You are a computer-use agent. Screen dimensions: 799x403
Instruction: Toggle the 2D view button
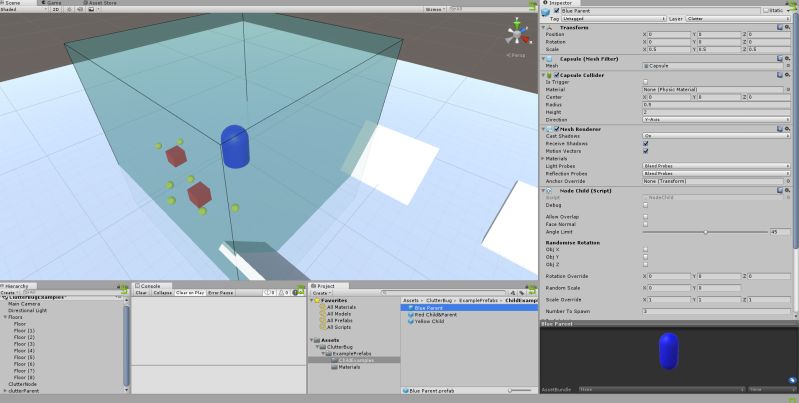tap(56, 9)
